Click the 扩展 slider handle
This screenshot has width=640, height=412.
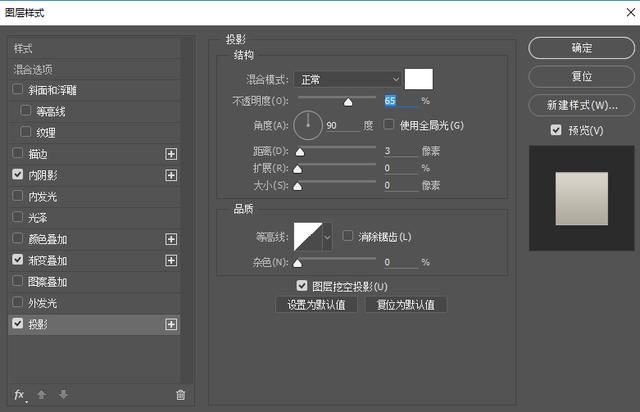point(298,169)
